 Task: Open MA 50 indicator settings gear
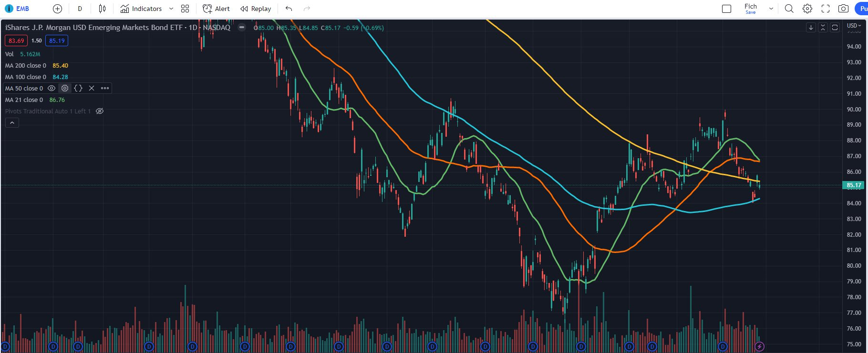tap(65, 88)
